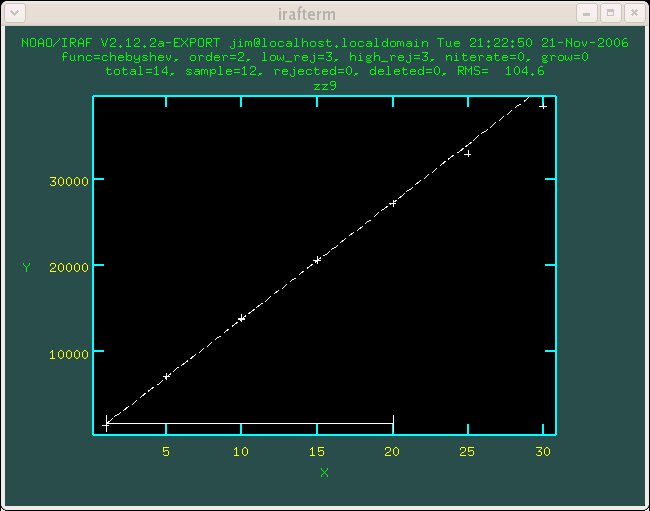Select the data point at X=10
650x511 pixels.
(241, 318)
